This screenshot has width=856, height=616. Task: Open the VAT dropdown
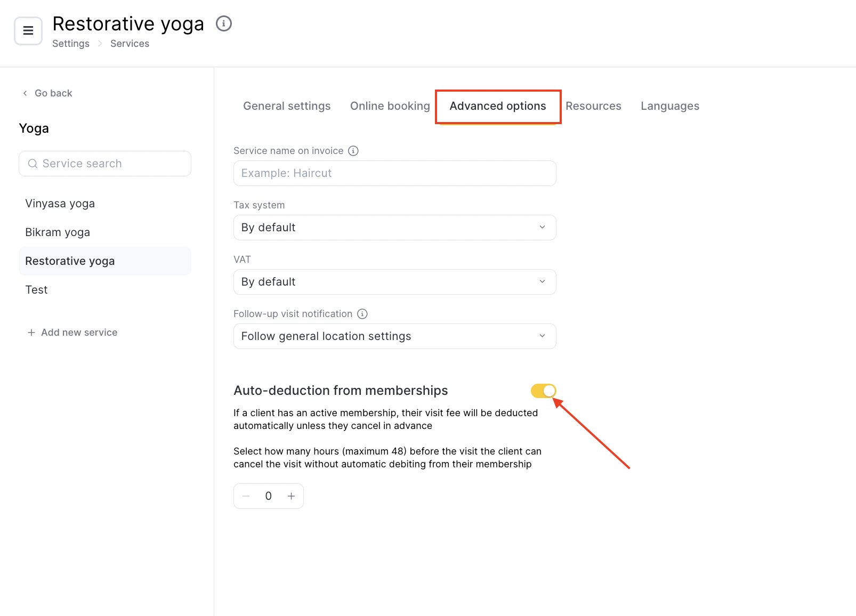coord(394,282)
